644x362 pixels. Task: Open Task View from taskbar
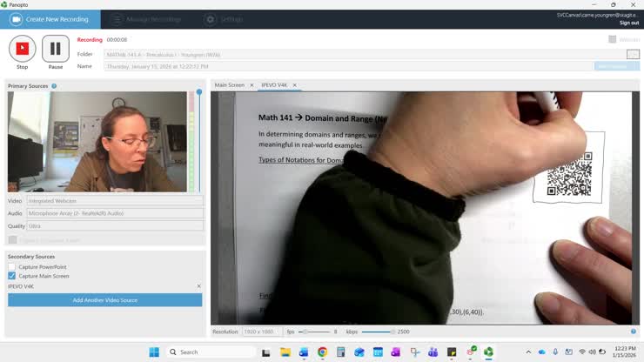(266, 352)
